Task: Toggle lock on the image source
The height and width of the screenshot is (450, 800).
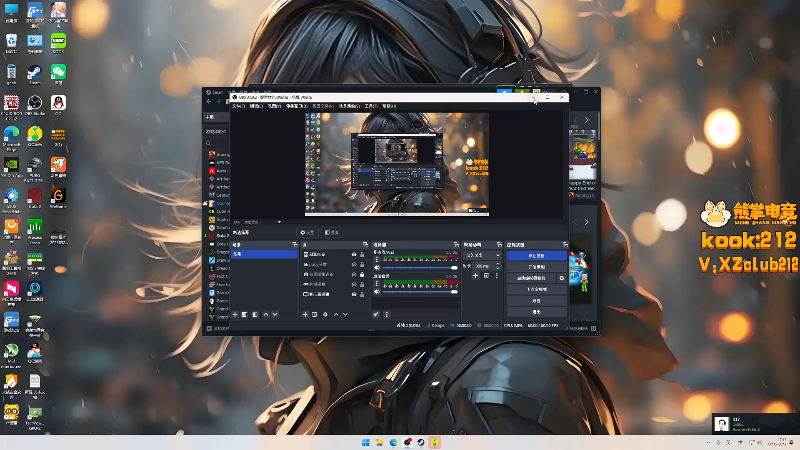Action: [x=362, y=254]
